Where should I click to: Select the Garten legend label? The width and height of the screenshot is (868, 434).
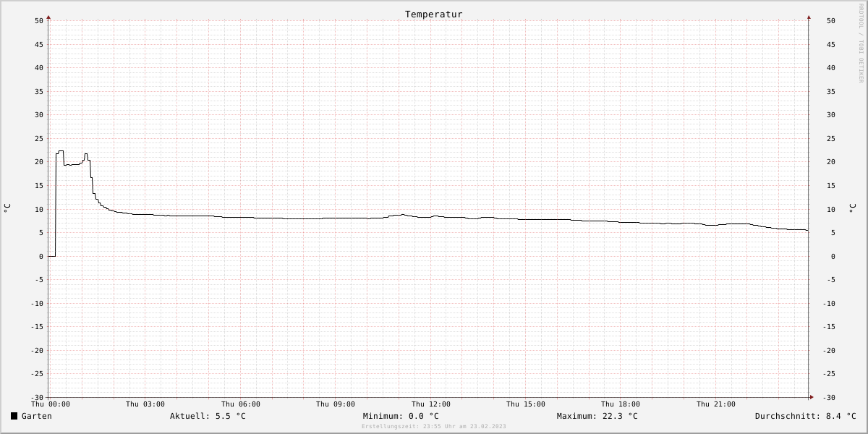point(37,416)
